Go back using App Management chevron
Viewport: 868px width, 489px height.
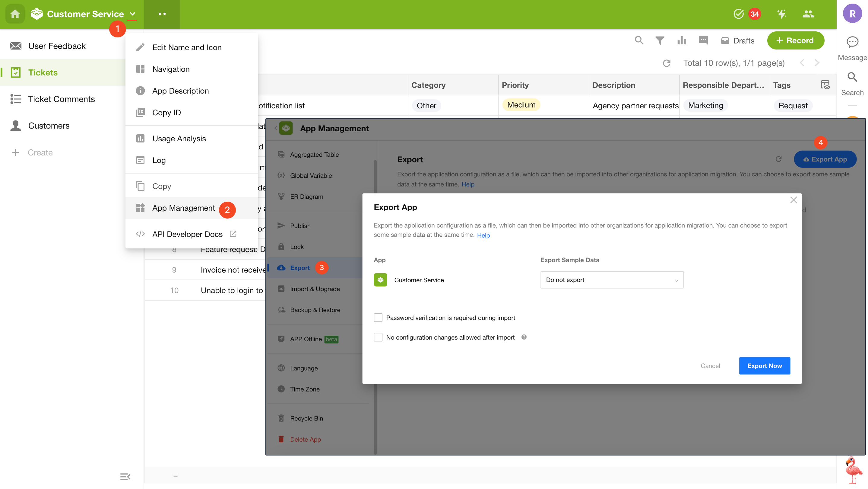[x=276, y=128]
